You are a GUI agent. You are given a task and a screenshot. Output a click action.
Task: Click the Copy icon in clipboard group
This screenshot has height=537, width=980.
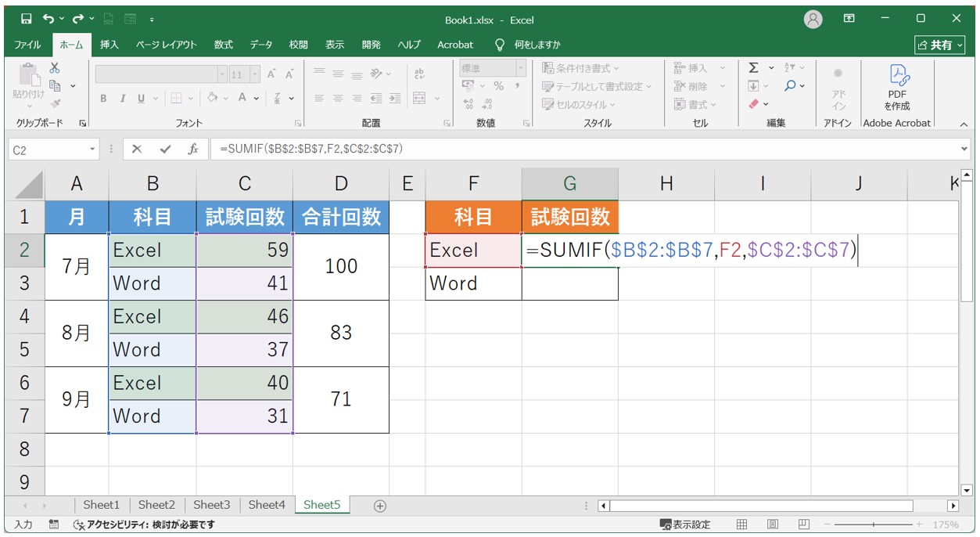tap(55, 85)
